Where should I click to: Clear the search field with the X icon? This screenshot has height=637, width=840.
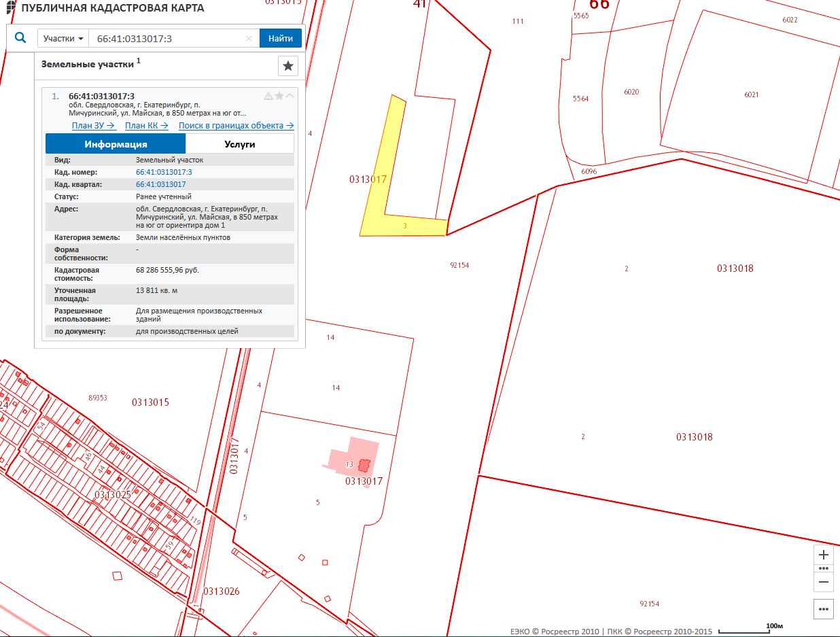(x=249, y=39)
